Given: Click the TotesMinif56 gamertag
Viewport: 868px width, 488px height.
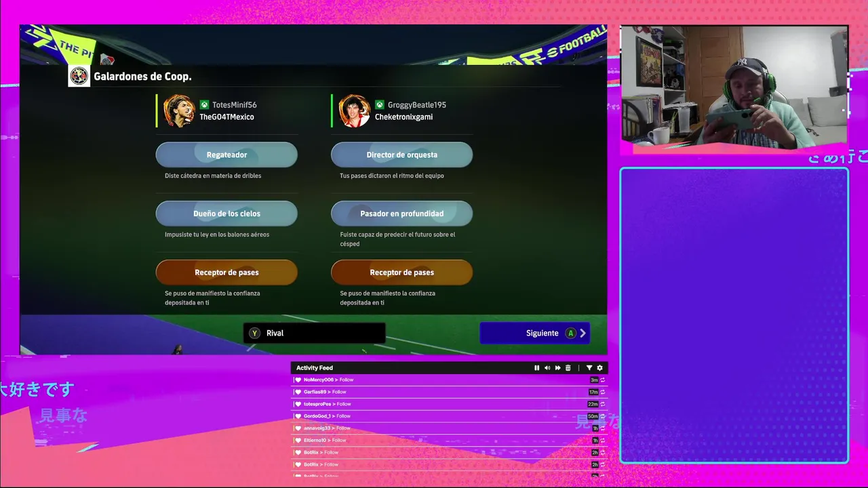Looking at the screenshot, I should pyautogui.click(x=234, y=105).
